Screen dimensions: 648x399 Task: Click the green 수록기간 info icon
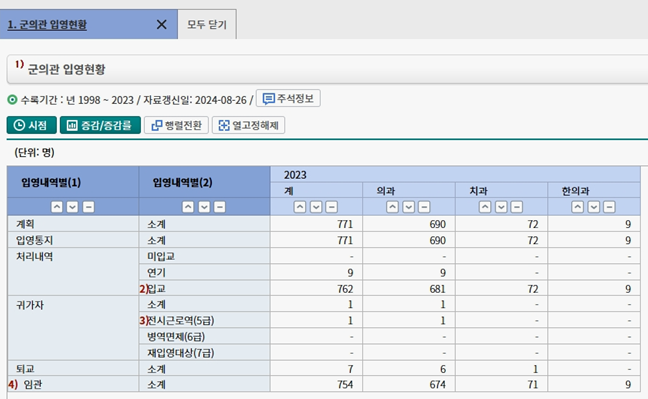point(12,100)
